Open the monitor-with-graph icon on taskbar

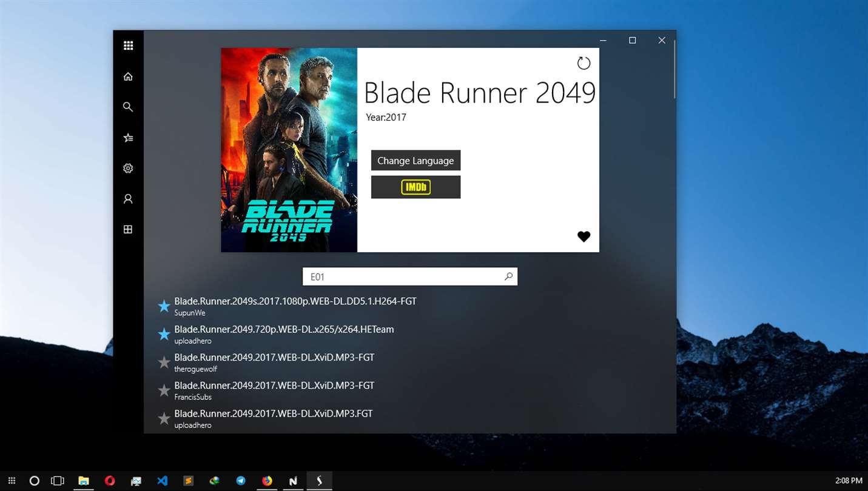136,481
